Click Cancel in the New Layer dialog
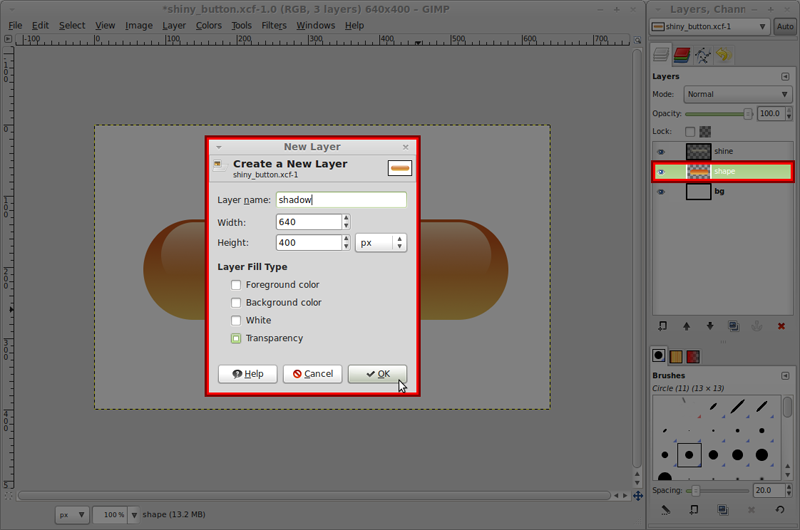 click(313, 374)
